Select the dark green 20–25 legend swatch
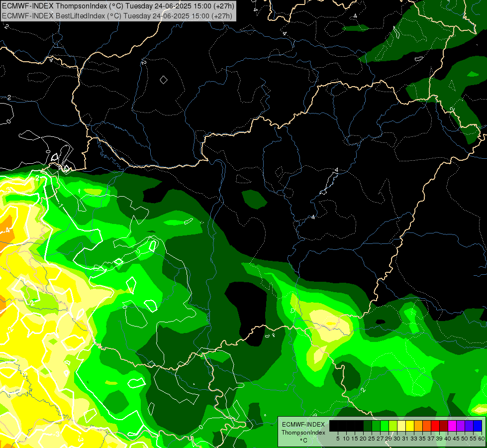The width and height of the screenshot is (487, 448). tap(368, 426)
